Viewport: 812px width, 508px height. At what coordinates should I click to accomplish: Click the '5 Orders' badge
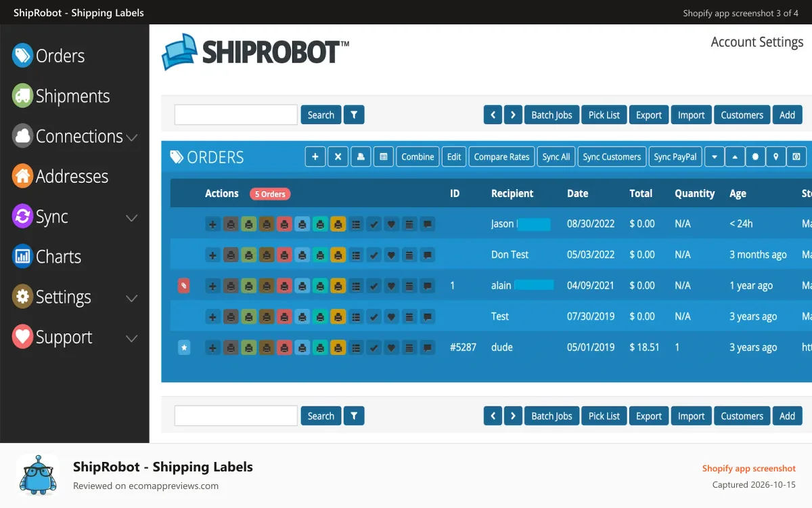pos(270,194)
